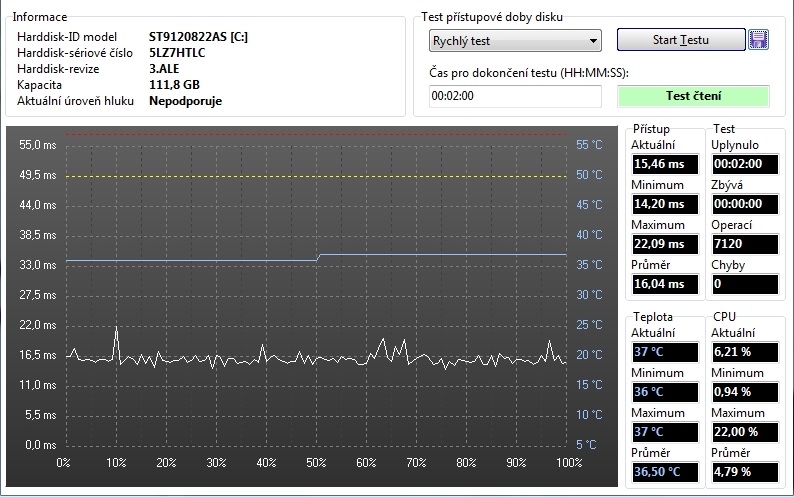Click the 50% mark on graph axis
This screenshot has height=497, width=794.
click(x=316, y=463)
